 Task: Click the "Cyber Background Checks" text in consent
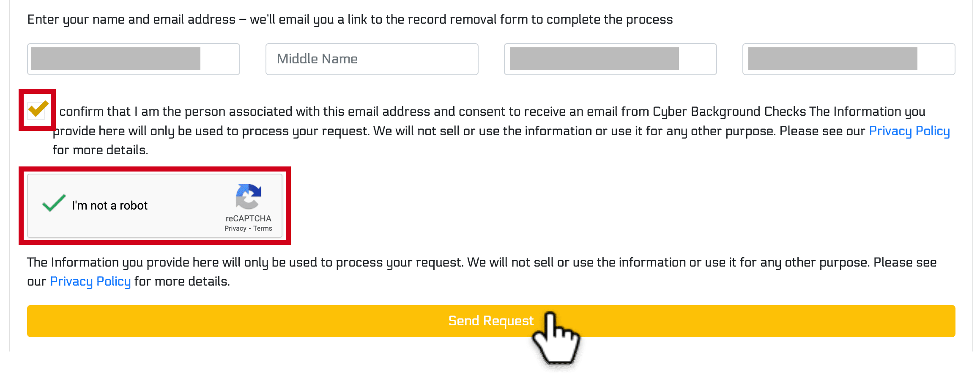click(x=729, y=112)
